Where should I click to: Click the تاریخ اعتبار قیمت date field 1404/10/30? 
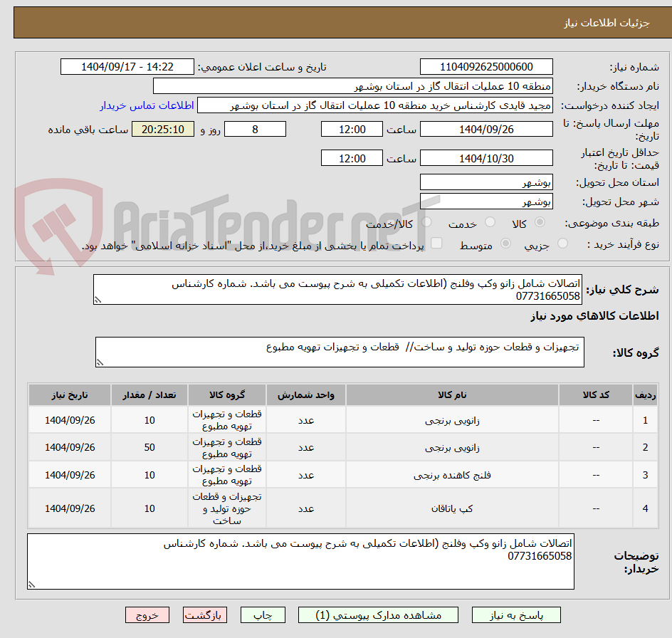point(486,157)
